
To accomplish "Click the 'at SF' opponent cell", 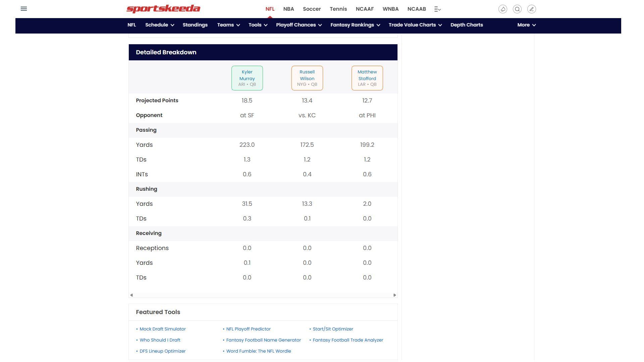I will coord(247,115).
